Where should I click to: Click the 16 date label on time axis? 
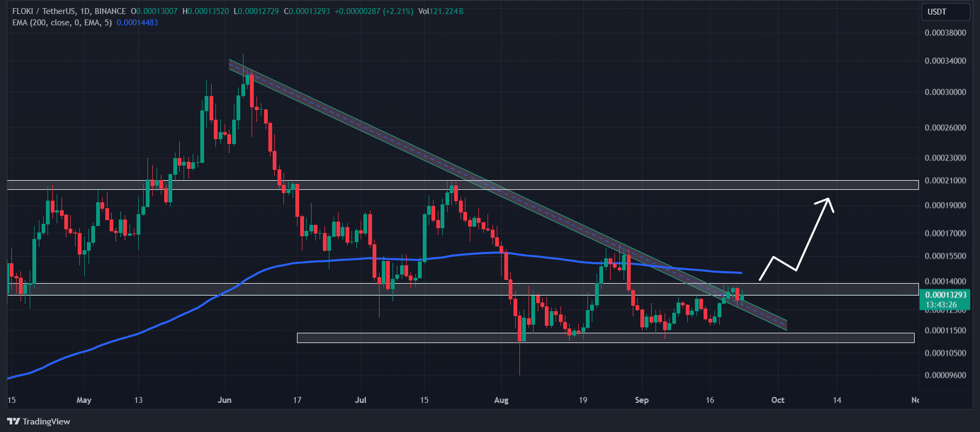coord(709,400)
